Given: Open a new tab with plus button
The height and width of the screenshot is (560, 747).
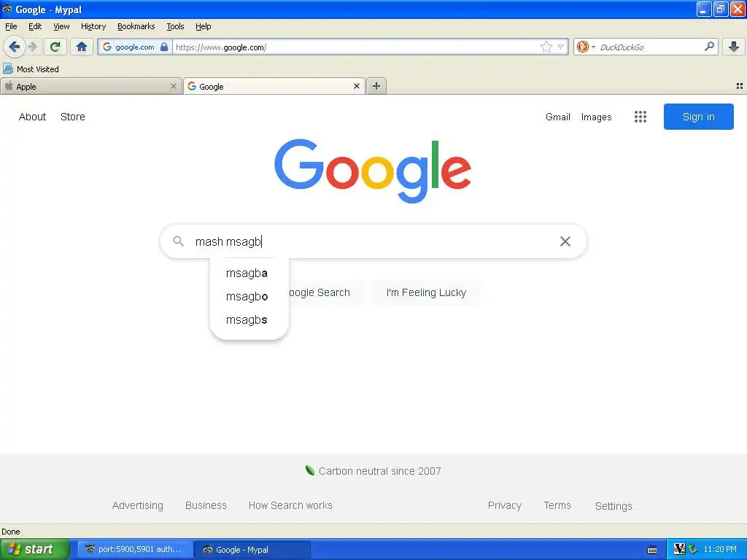Looking at the screenshot, I should 376,86.
